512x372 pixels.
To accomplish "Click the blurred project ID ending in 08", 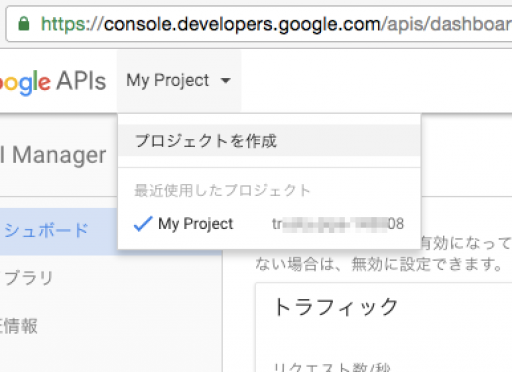I will [338, 224].
